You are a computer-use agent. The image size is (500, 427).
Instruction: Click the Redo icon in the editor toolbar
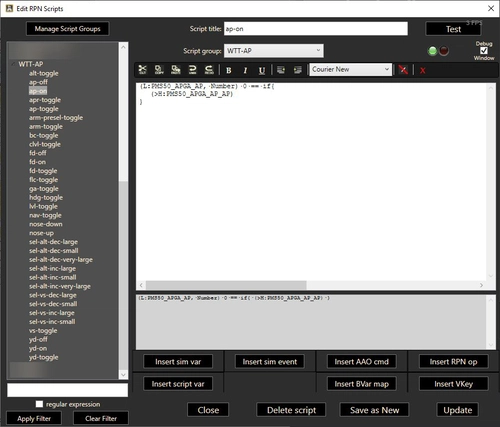click(209, 70)
